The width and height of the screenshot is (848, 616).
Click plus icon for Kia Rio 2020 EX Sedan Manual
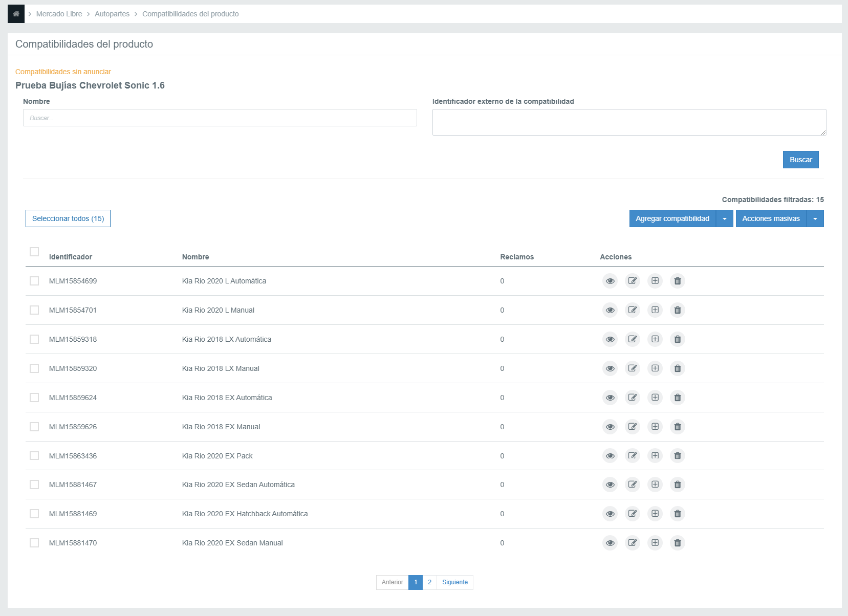[655, 543]
